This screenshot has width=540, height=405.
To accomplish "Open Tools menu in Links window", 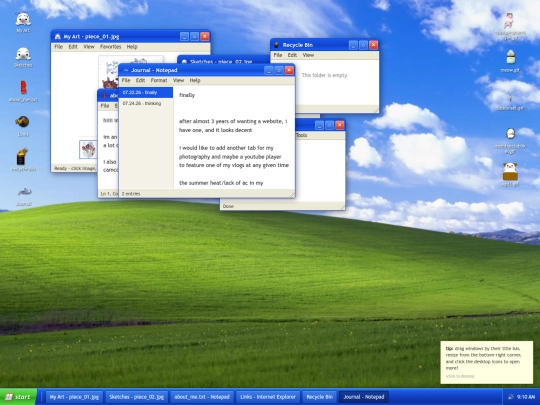I will coord(301,135).
